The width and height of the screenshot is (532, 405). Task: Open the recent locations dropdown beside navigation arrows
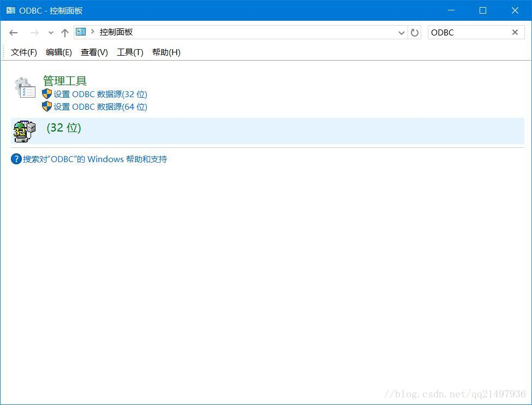50,32
